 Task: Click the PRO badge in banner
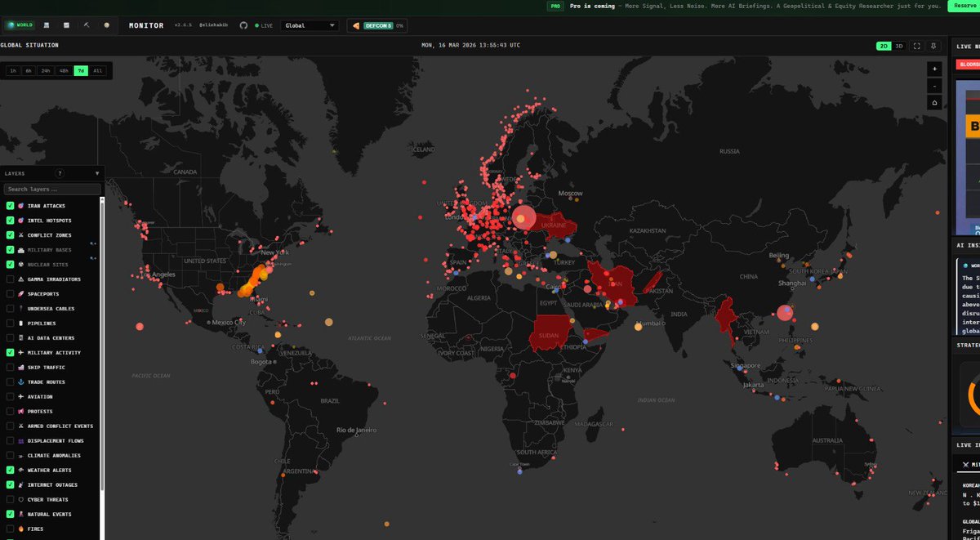click(555, 6)
